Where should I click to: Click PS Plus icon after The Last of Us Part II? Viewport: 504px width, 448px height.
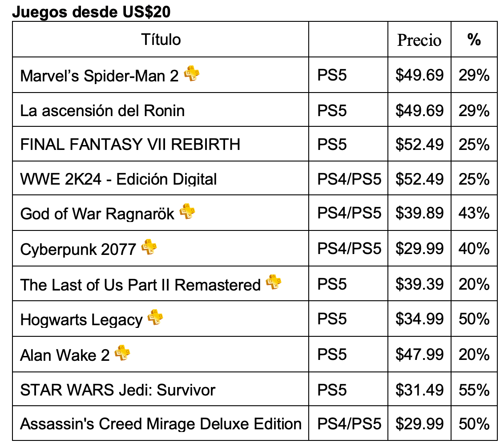coord(274,282)
